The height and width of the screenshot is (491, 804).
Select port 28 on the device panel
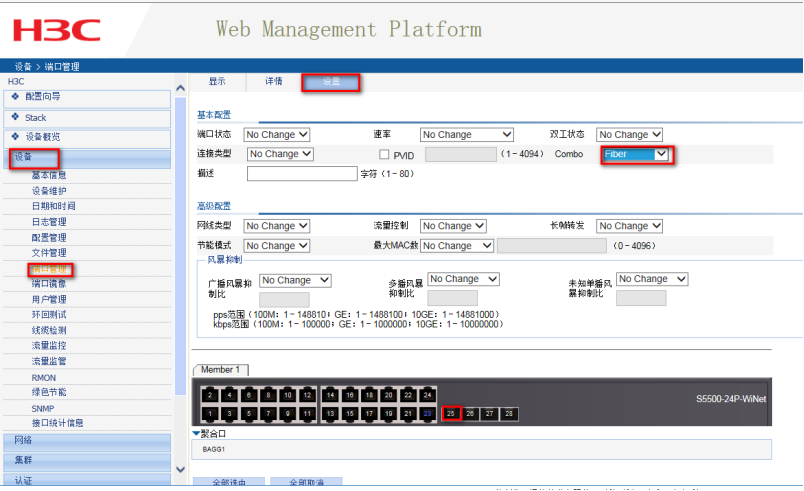coord(508,413)
